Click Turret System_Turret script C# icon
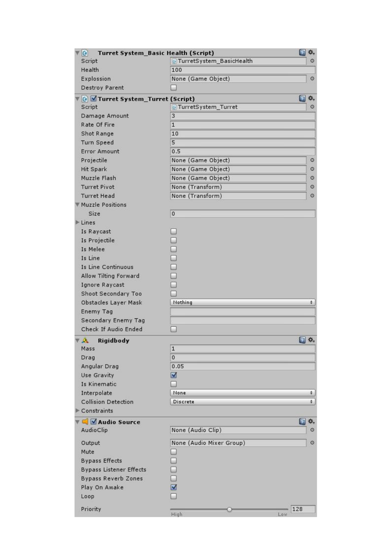Screen dimensions: 392x555 click(85, 99)
